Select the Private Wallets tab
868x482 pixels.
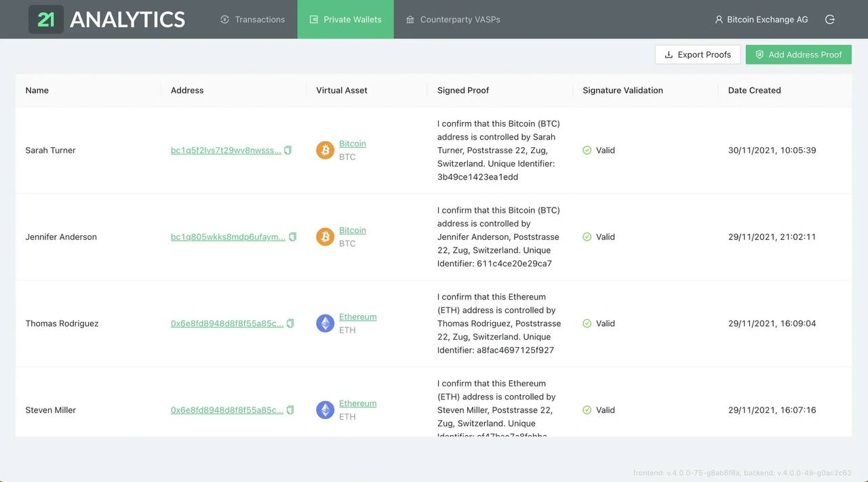(345, 20)
